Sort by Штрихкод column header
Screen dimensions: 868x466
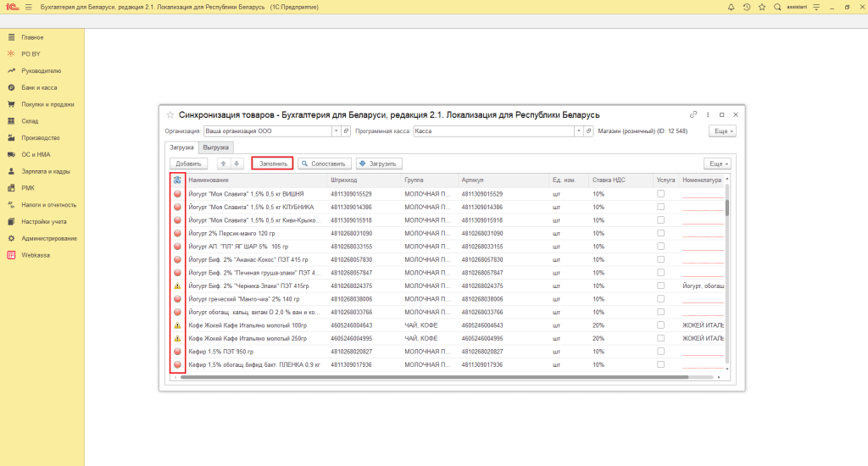(364, 180)
